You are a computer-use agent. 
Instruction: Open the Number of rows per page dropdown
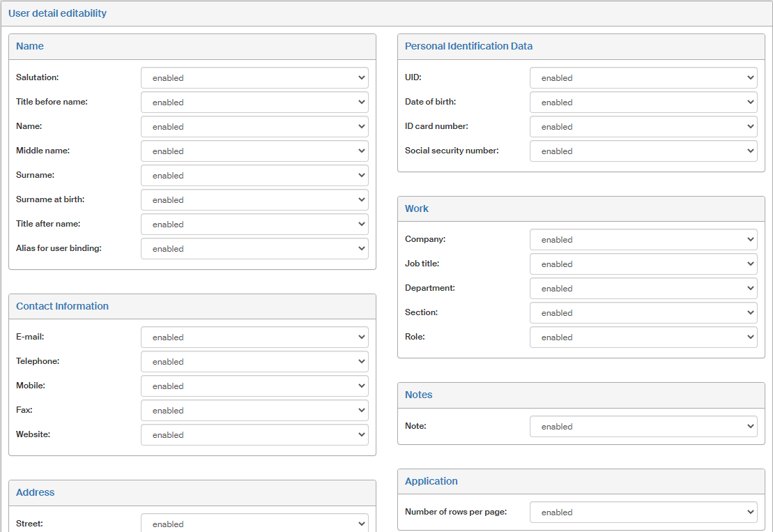click(x=643, y=512)
